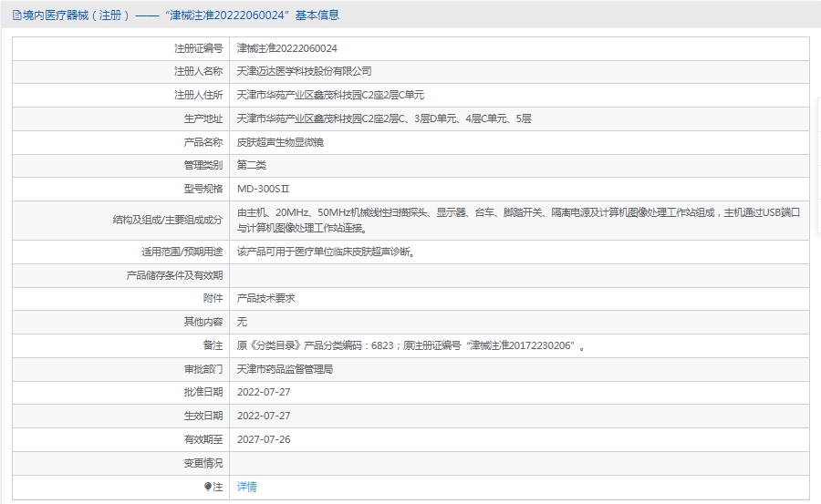Click the 注册人名称 label cell

(121, 72)
